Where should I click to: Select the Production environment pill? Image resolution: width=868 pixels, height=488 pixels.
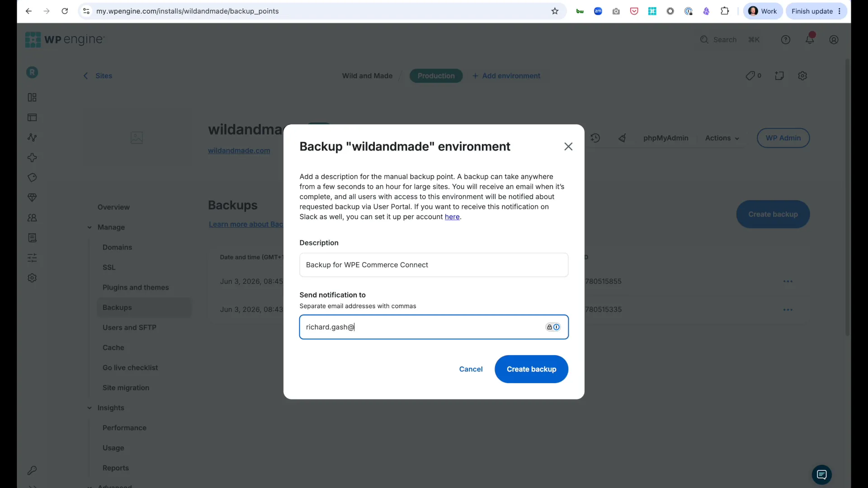click(x=436, y=76)
